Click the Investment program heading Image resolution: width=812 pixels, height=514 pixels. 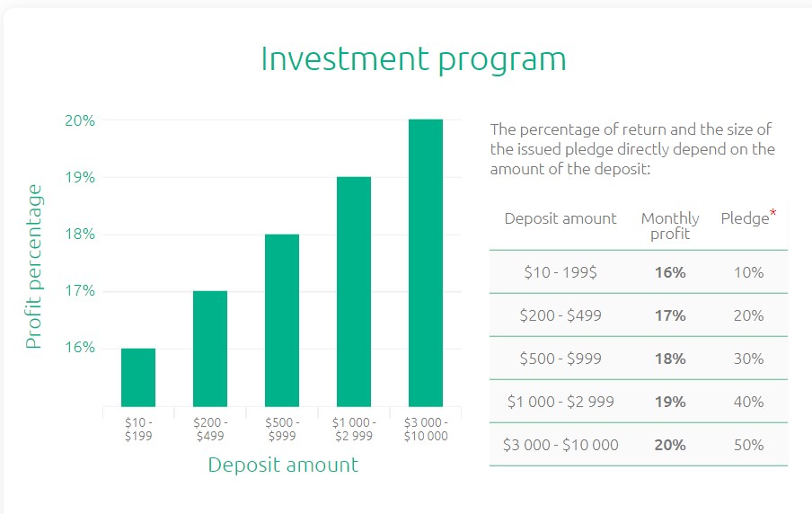point(414,60)
